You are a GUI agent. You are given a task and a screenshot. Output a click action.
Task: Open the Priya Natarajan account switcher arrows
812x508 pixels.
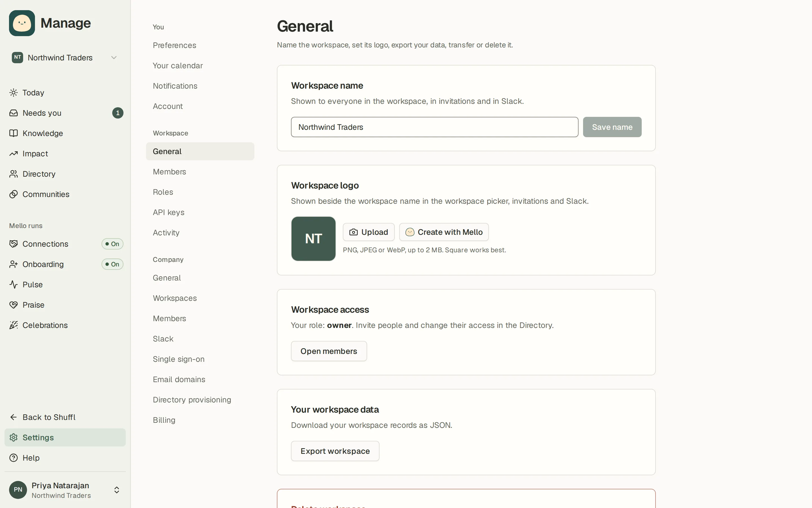point(117,490)
